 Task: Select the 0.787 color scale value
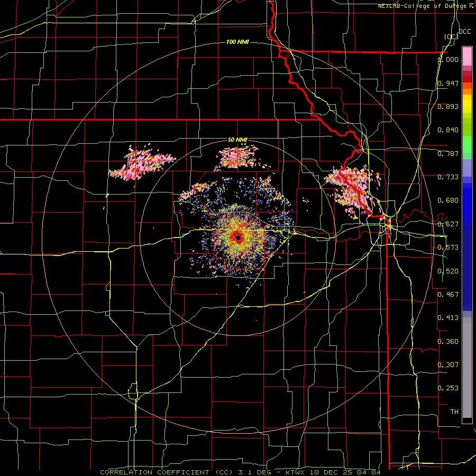click(x=448, y=153)
